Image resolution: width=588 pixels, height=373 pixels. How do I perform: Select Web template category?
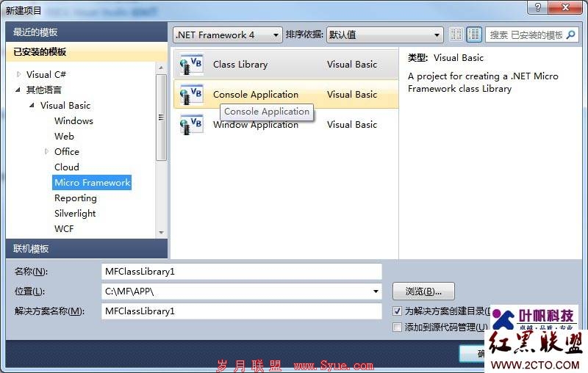64,136
